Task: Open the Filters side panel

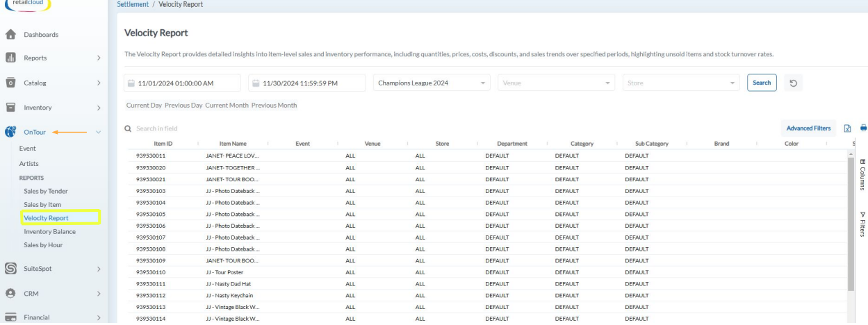Action: [862, 224]
